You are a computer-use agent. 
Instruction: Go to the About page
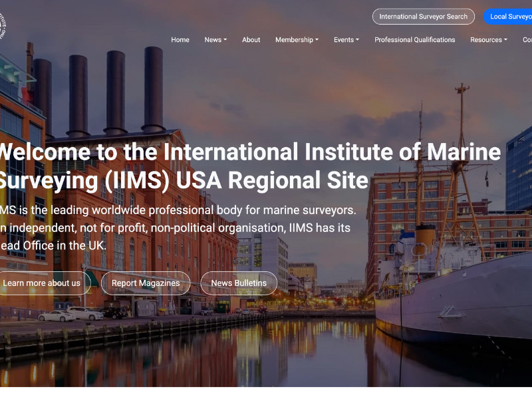point(251,40)
